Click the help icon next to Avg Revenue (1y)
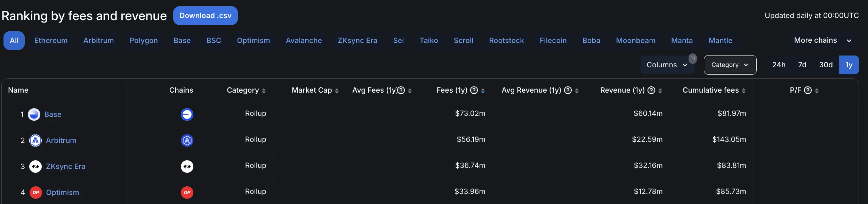Viewport: 868px width, 204px height. [568, 91]
